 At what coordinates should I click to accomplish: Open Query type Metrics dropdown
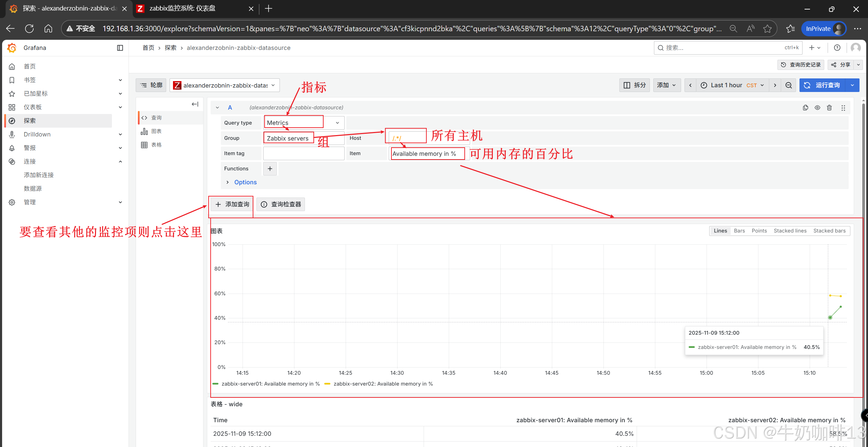click(304, 123)
